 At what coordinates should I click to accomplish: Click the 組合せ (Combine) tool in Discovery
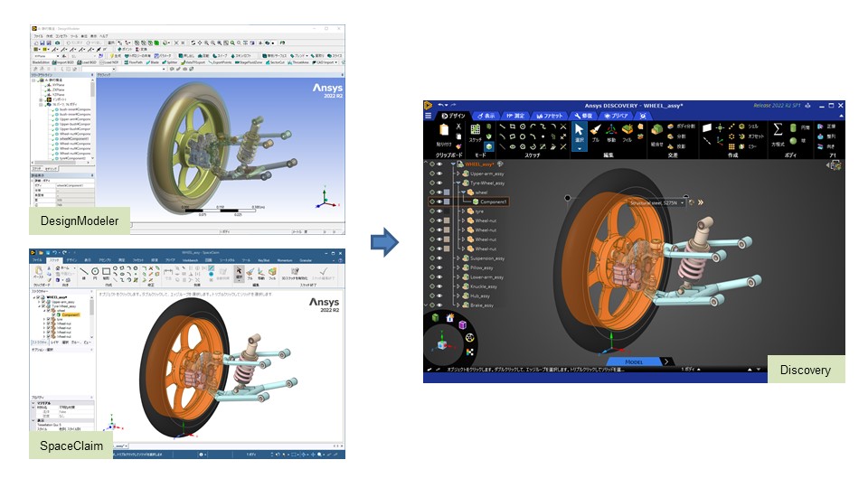coord(657,135)
